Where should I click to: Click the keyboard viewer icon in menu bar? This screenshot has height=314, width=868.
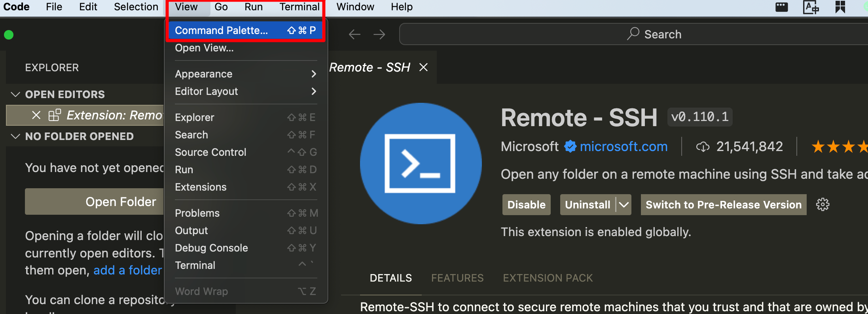click(781, 7)
